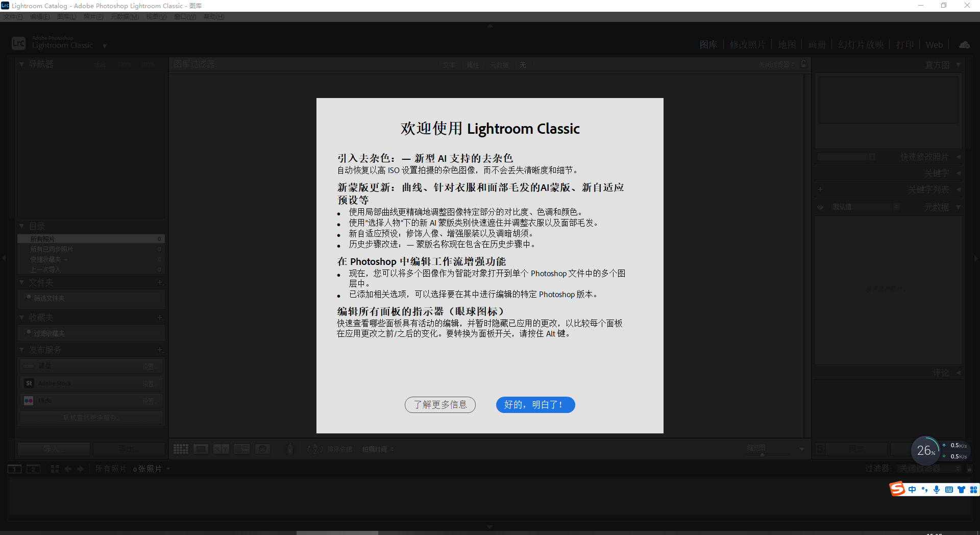Switch to loupe view in toolbar

[x=201, y=449]
